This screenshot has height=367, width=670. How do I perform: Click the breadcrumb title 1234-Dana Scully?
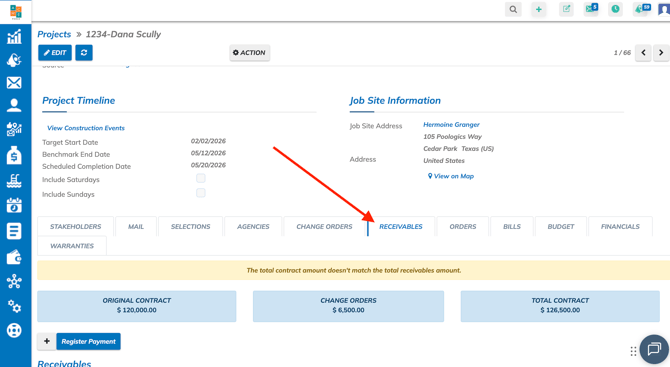coord(123,34)
